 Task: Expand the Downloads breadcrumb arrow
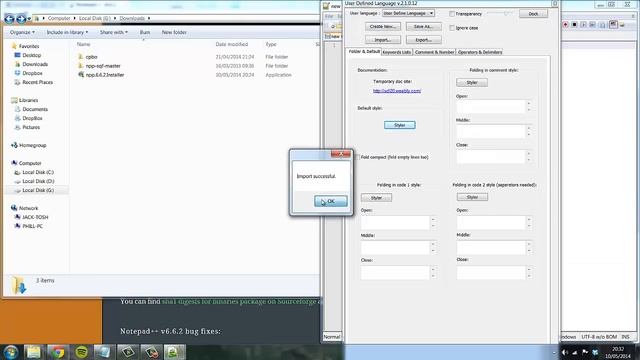point(149,18)
